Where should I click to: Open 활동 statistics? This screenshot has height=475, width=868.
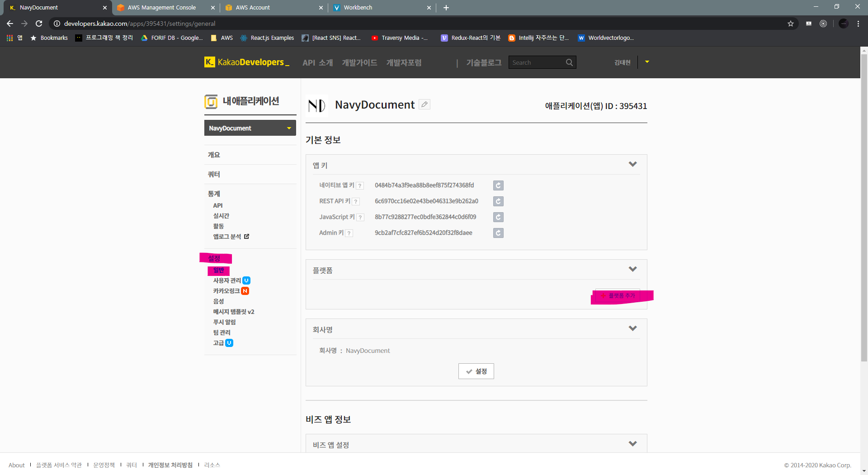218,226
